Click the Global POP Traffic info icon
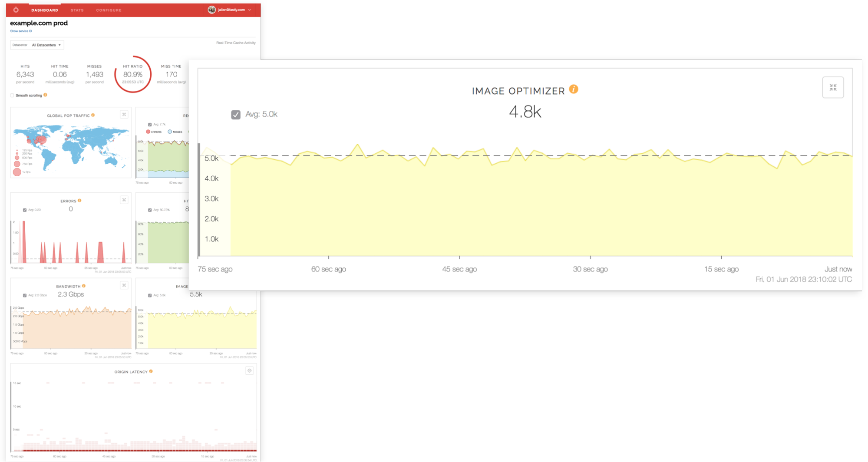The width and height of the screenshot is (868, 462). tap(93, 115)
